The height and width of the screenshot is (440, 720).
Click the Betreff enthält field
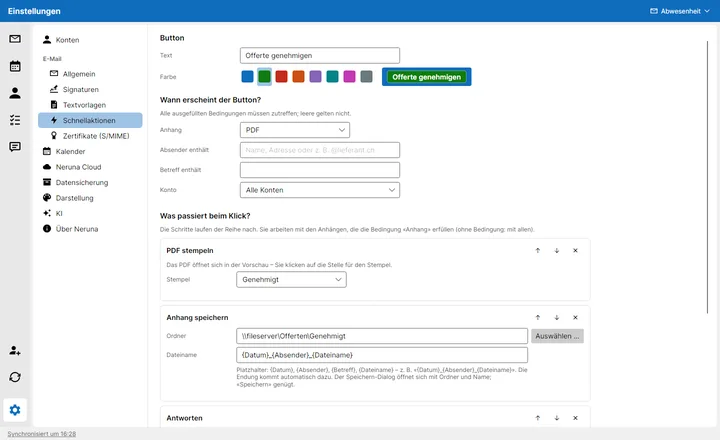(x=320, y=170)
